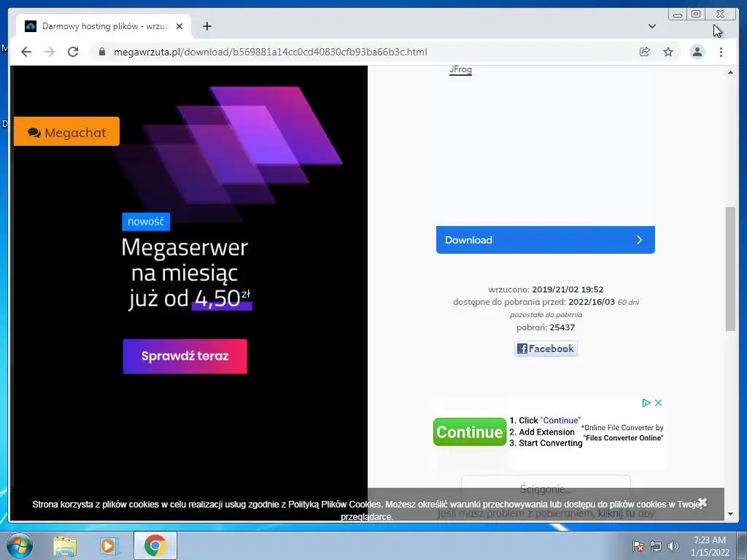
Task: Share this page icon
Action: click(645, 52)
